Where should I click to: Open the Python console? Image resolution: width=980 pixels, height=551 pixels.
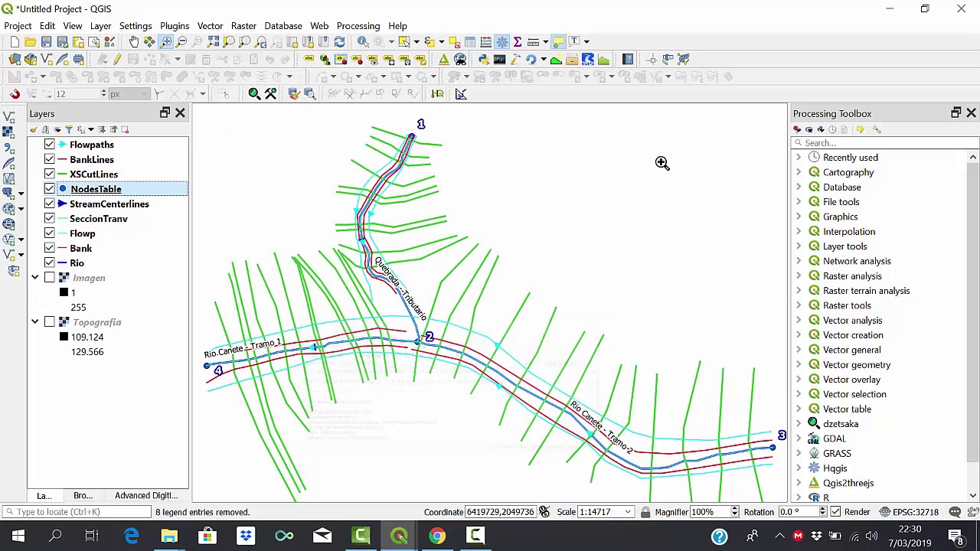(483, 59)
